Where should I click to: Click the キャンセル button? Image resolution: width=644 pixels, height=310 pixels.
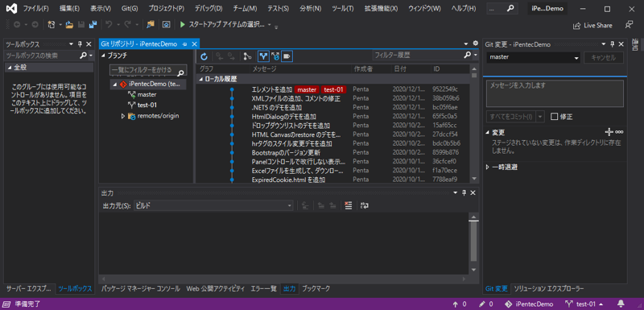[603, 58]
